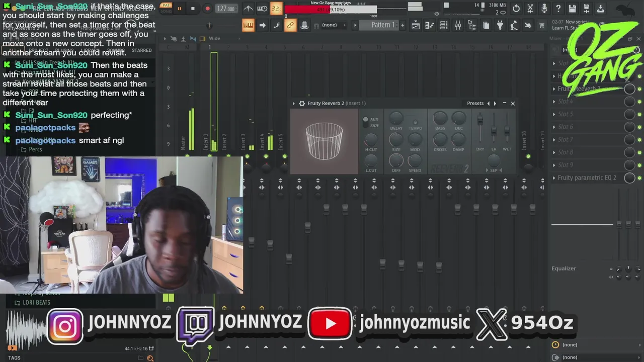Image resolution: width=644 pixels, height=362 pixels.
Task: Select the Insert 1 mixer track
Action: pyautogui.click(x=214, y=101)
